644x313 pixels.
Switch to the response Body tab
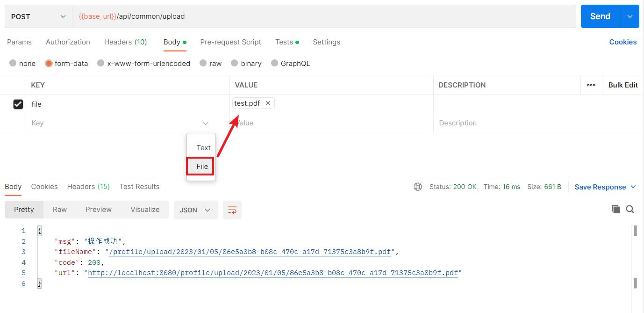13,187
